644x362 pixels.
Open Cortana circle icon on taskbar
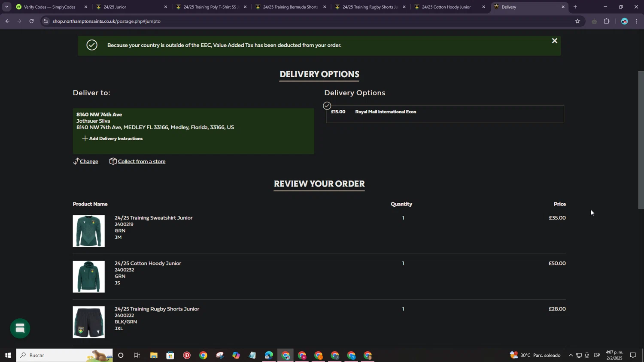121,355
